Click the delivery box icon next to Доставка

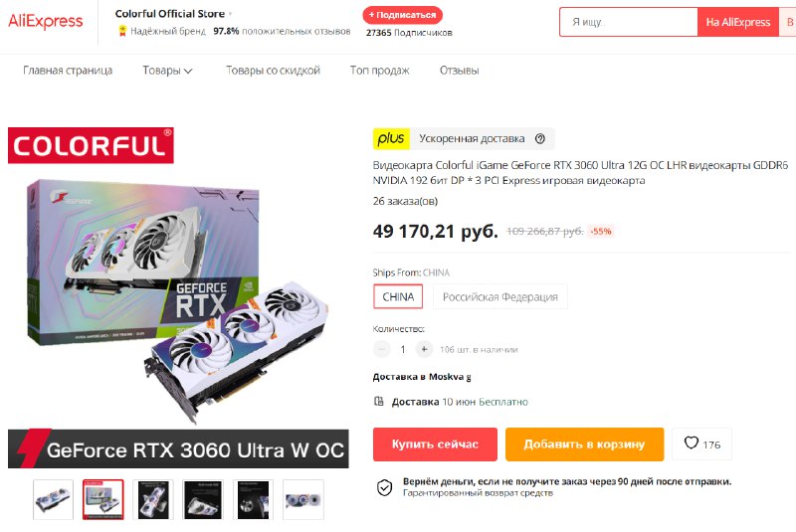379,402
